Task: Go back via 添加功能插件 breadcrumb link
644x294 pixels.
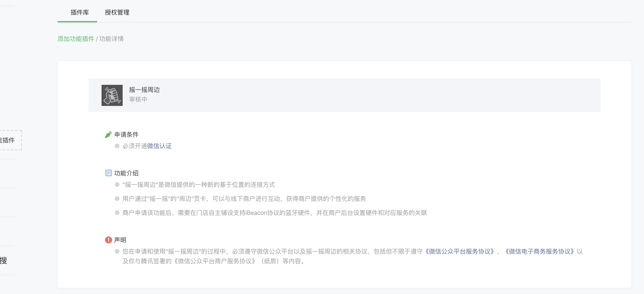Action: [x=76, y=39]
